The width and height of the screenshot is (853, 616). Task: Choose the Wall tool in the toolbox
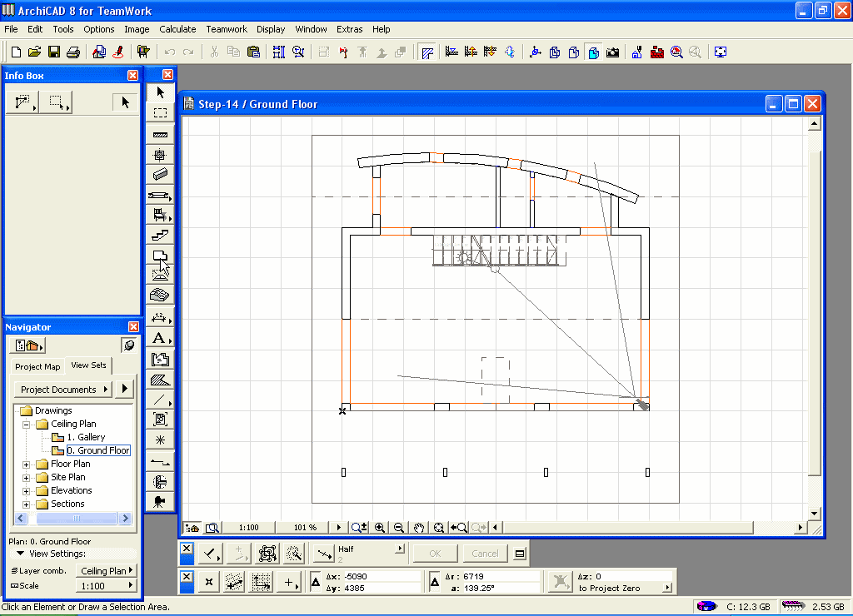[161, 134]
